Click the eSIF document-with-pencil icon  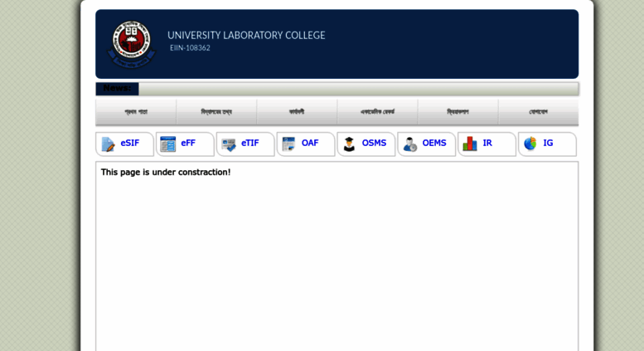coord(108,144)
